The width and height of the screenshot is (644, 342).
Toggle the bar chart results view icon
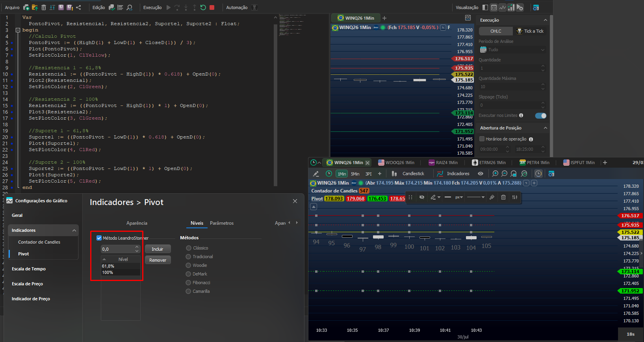point(511,7)
